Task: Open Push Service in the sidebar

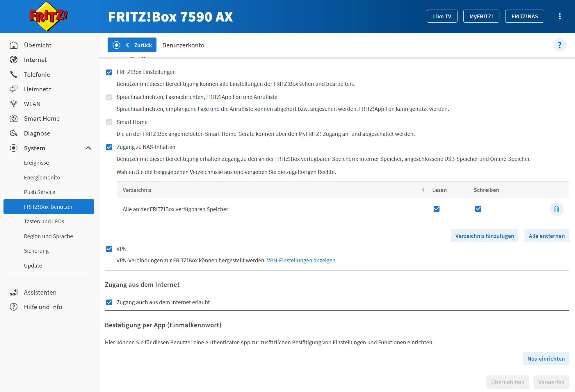Action: coord(40,192)
